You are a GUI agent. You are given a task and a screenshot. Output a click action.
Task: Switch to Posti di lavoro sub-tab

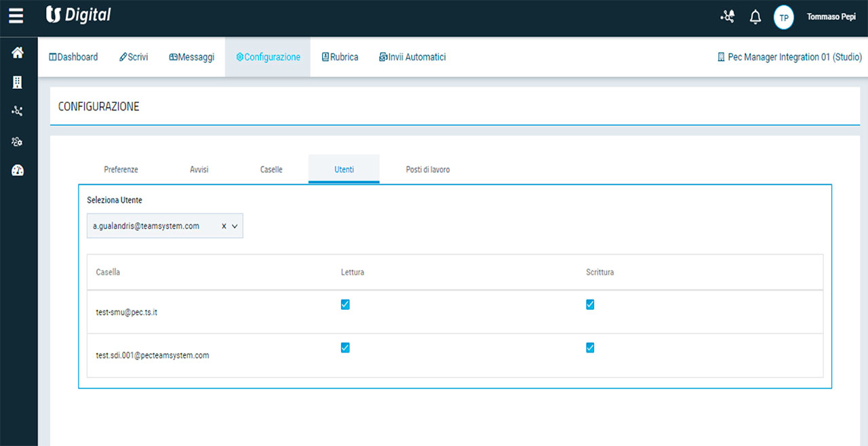(x=428, y=169)
